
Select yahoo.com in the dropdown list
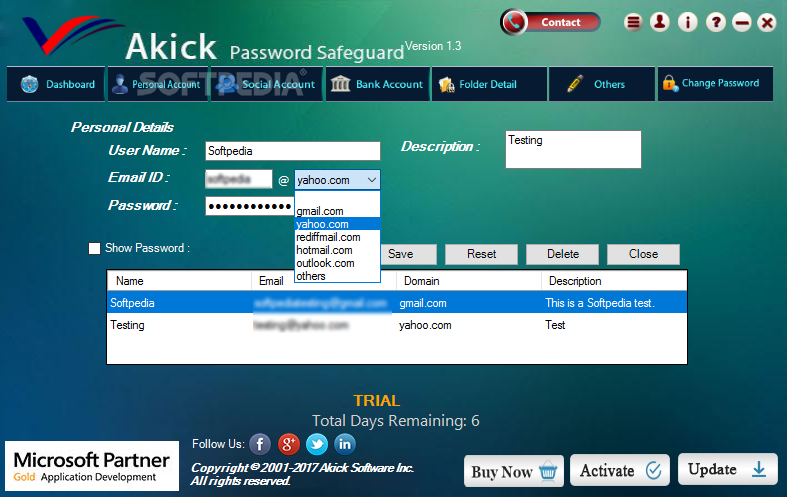(337, 224)
